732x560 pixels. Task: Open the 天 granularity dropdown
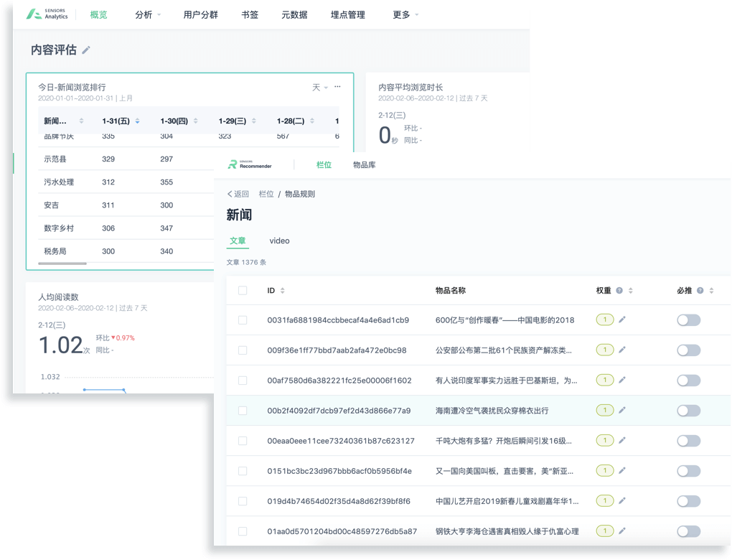(319, 87)
